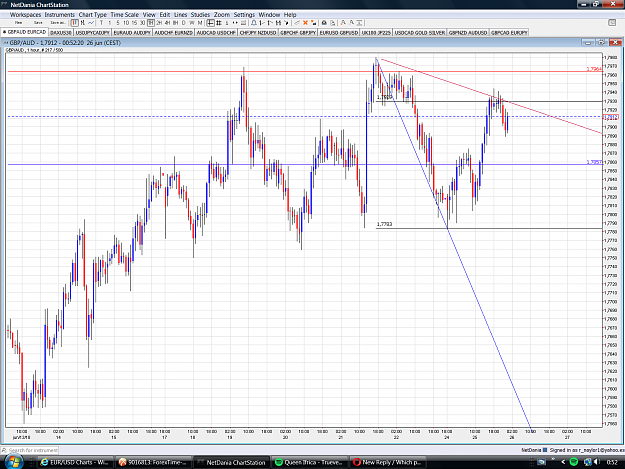Open the Time Scale menu
The width and height of the screenshot is (625, 469).
coord(124,15)
